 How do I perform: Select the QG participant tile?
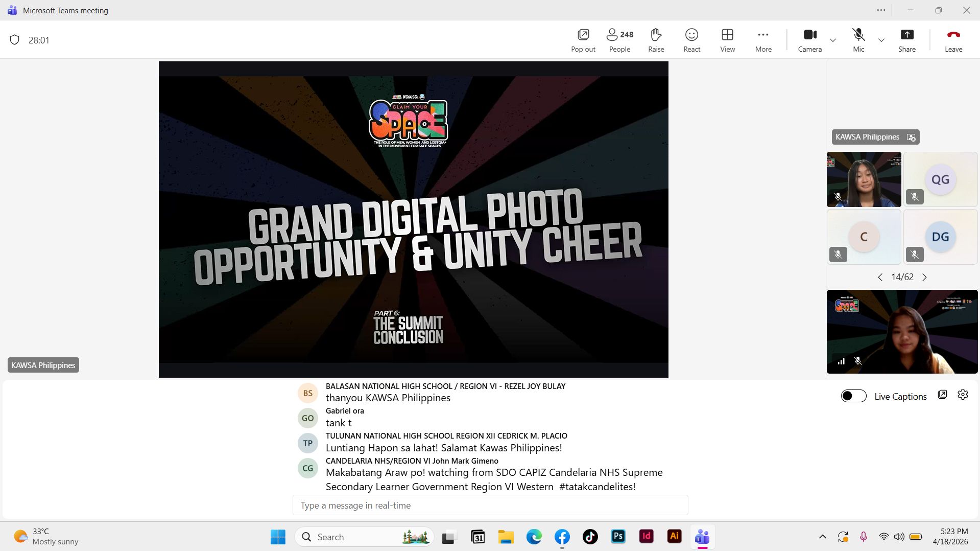pos(941,179)
